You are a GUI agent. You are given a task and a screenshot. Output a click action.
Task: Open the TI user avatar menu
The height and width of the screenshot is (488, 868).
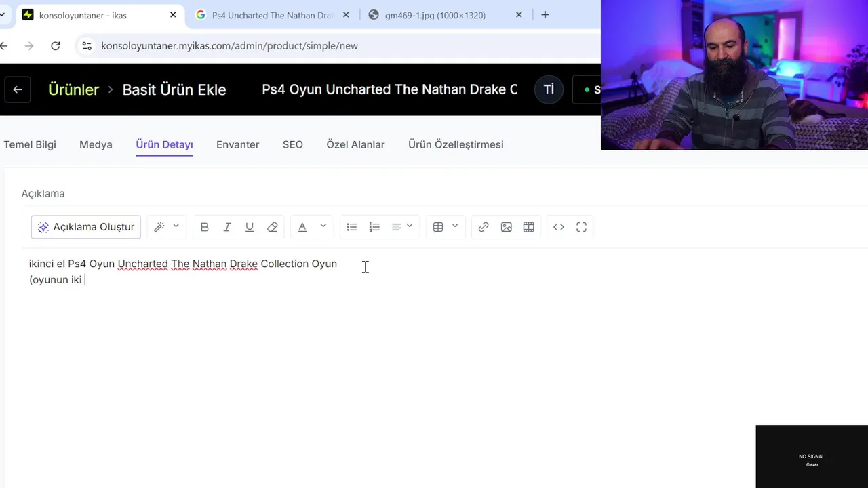coord(549,89)
